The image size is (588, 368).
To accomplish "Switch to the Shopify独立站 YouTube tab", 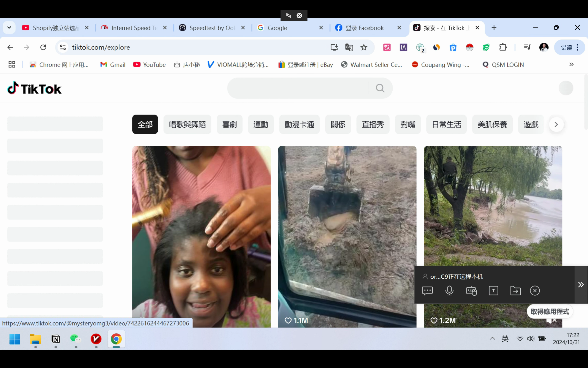I will point(55,28).
